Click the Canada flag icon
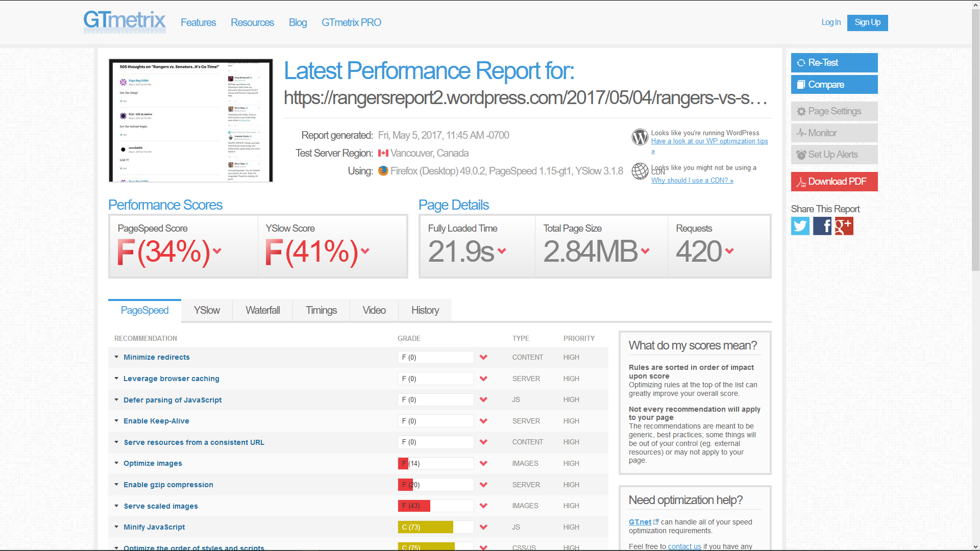The width and height of the screenshot is (980, 551). tap(383, 153)
